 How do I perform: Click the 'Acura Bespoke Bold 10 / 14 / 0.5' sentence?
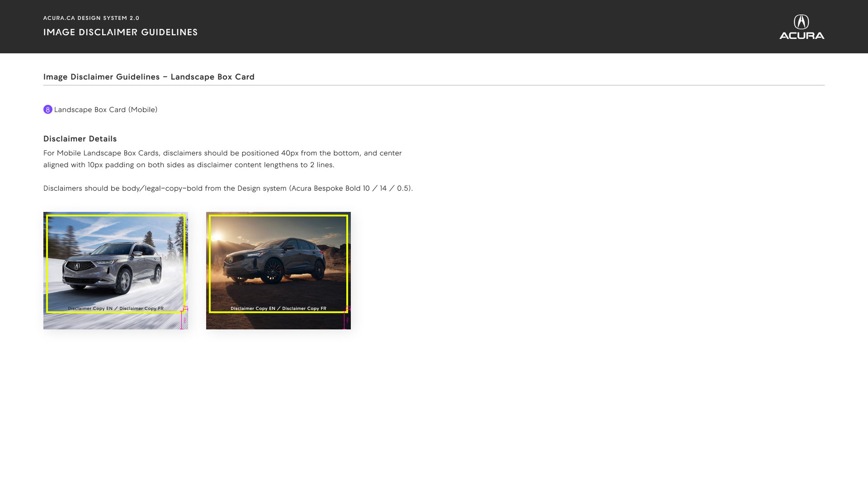point(228,188)
